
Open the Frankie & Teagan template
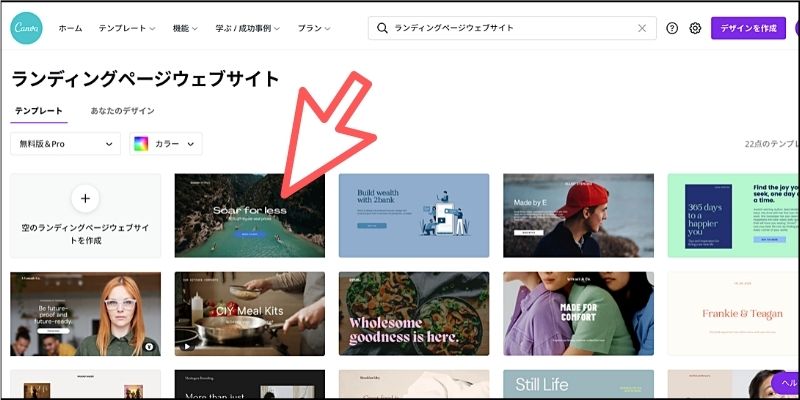click(734, 314)
